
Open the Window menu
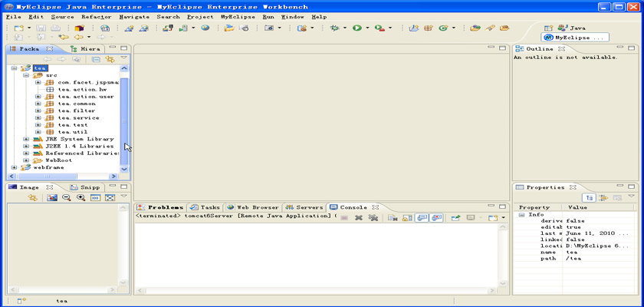(292, 17)
